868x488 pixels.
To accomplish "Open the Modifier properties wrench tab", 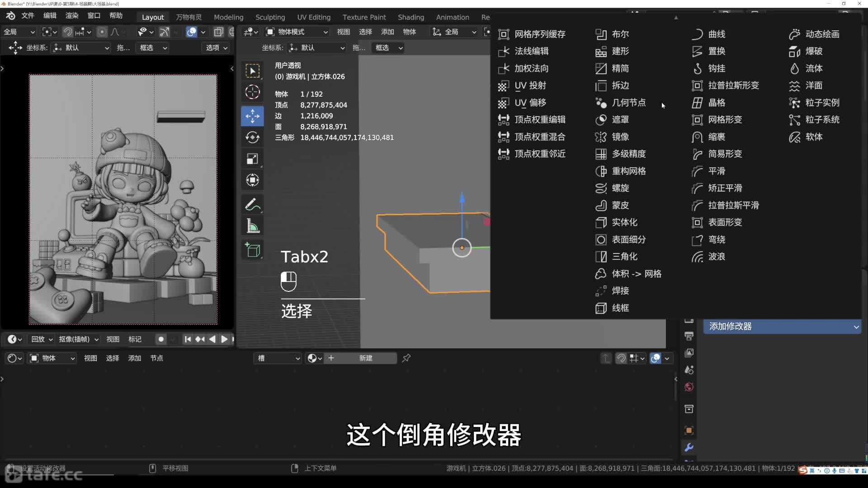I will pyautogui.click(x=689, y=447).
